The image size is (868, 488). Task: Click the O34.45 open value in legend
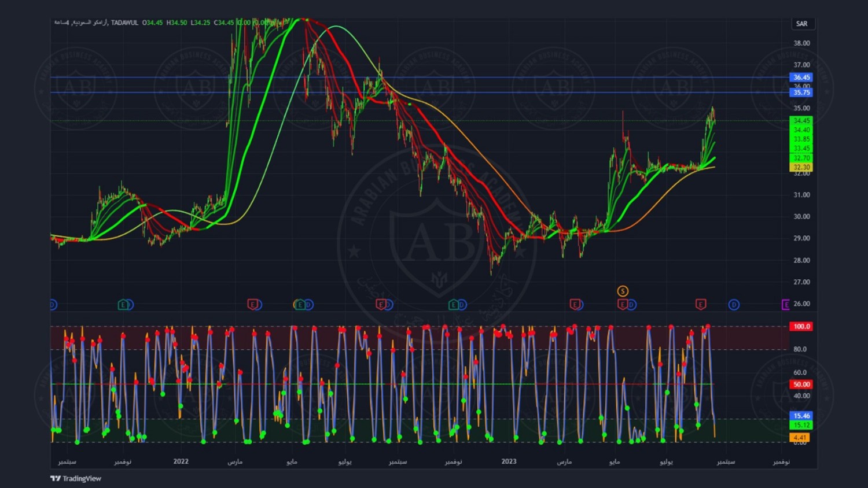[x=152, y=23]
